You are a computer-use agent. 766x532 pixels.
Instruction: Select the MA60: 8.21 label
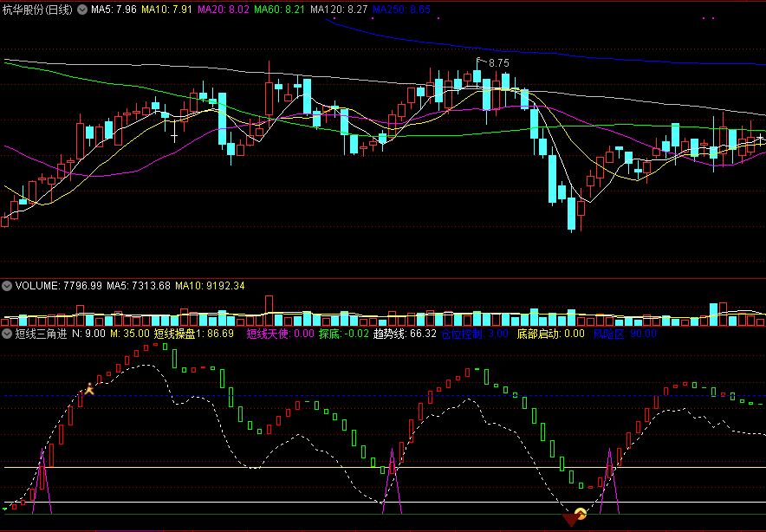point(280,10)
